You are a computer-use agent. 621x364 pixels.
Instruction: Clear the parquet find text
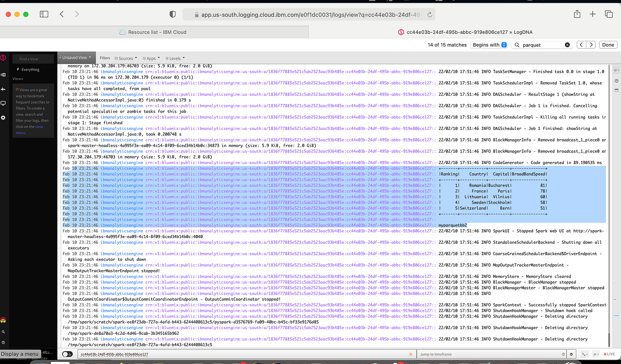pyautogui.click(x=567, y=45)
